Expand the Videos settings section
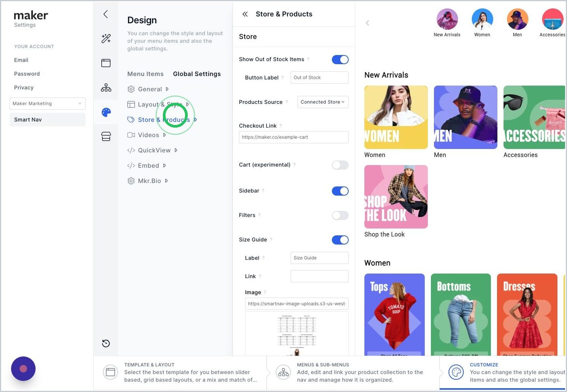 click(147, 135)
